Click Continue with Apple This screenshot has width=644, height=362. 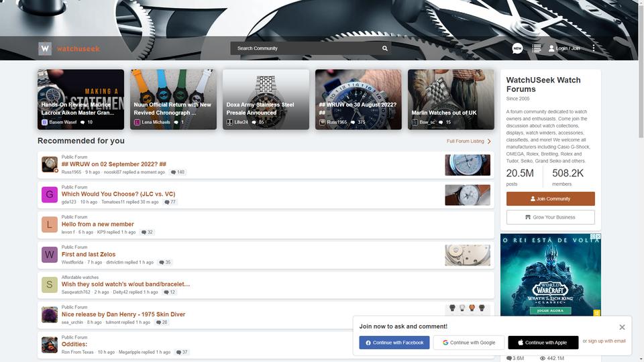click(x=543, y=343)
